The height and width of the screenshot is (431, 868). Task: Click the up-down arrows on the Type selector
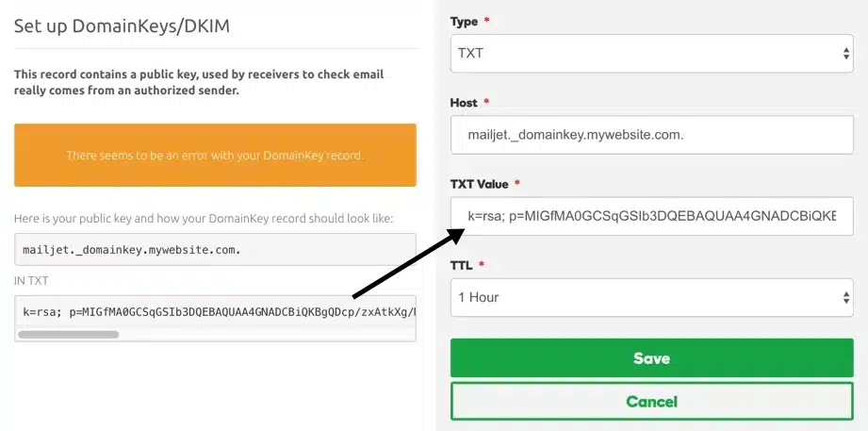pyautogui.click(x=845, y=54)
